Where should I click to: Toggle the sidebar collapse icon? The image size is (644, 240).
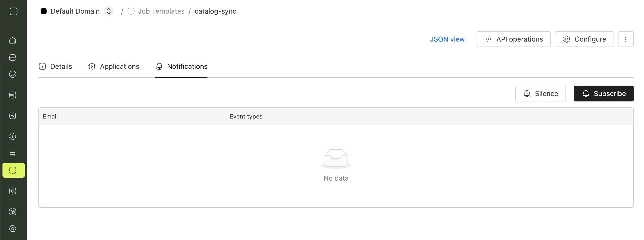[14, 11]
